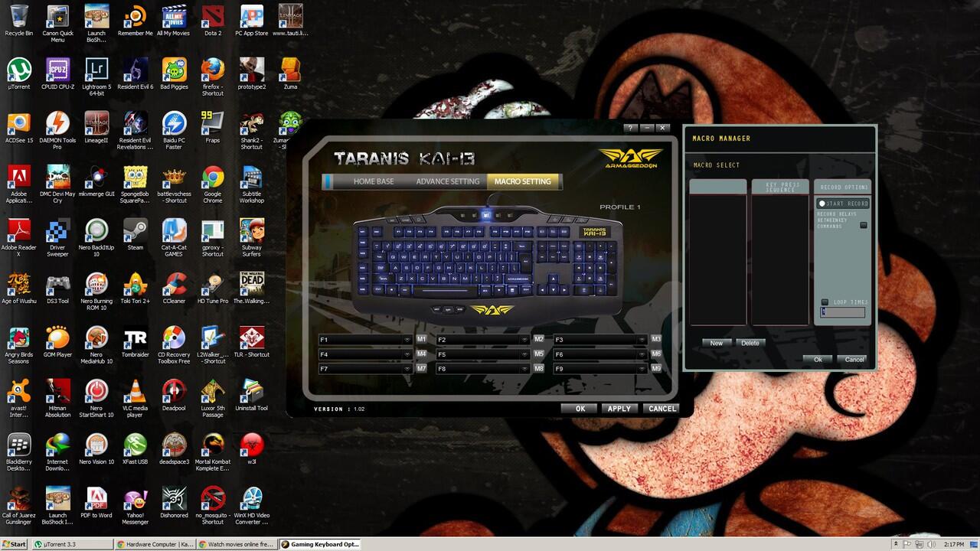This screenshot has width=980, height=551.
Task: Expand the F9 macro dropdown
Action: 642,369
